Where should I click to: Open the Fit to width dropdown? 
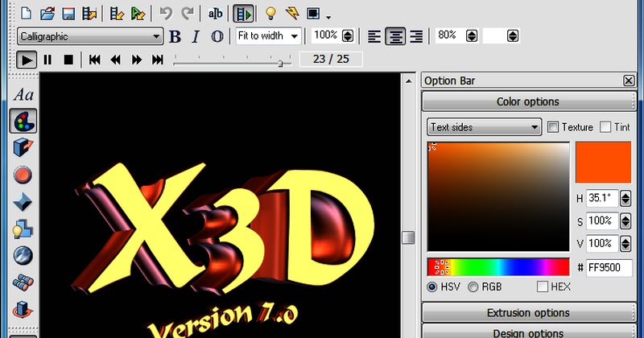tap(268, 36)
